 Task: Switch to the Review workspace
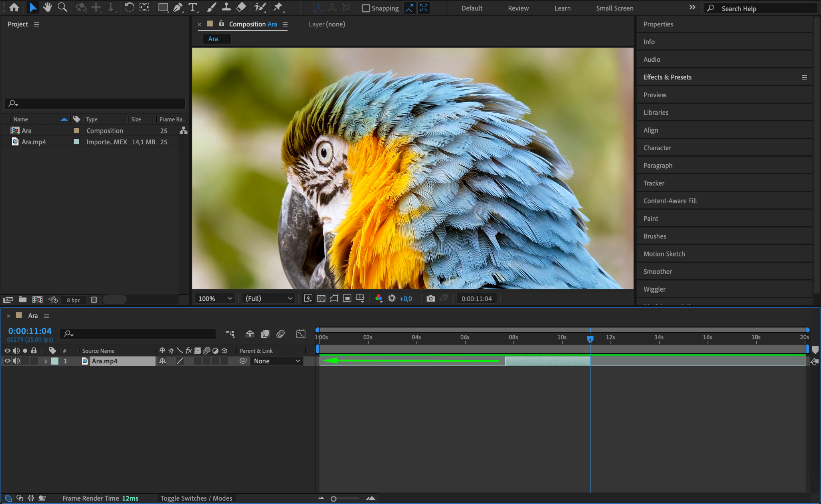pyautogui.click(x=518, y=8)
